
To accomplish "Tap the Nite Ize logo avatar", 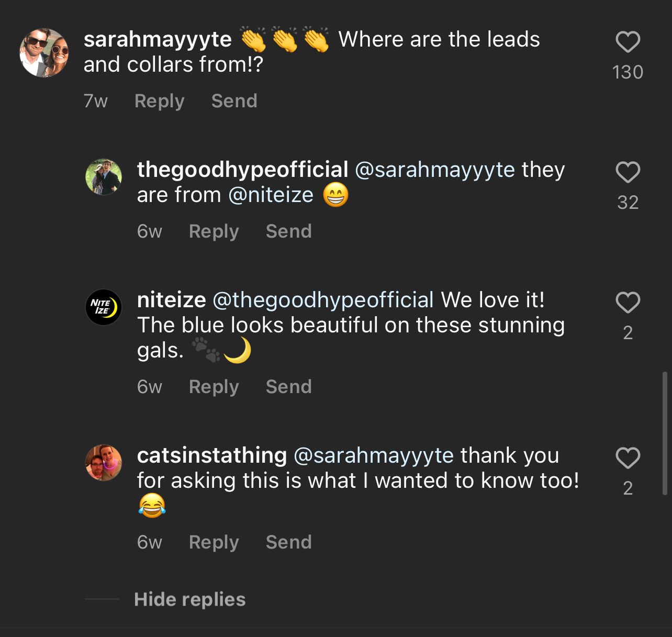I will [104, 307].
